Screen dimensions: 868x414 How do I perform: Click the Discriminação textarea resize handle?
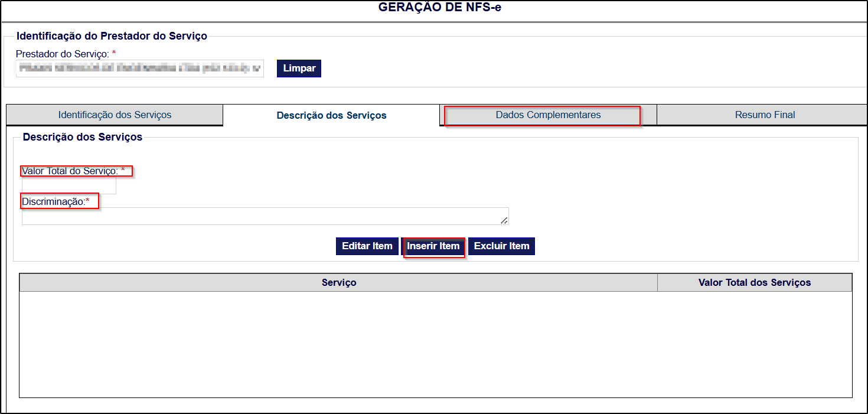[x=504, y=220]
